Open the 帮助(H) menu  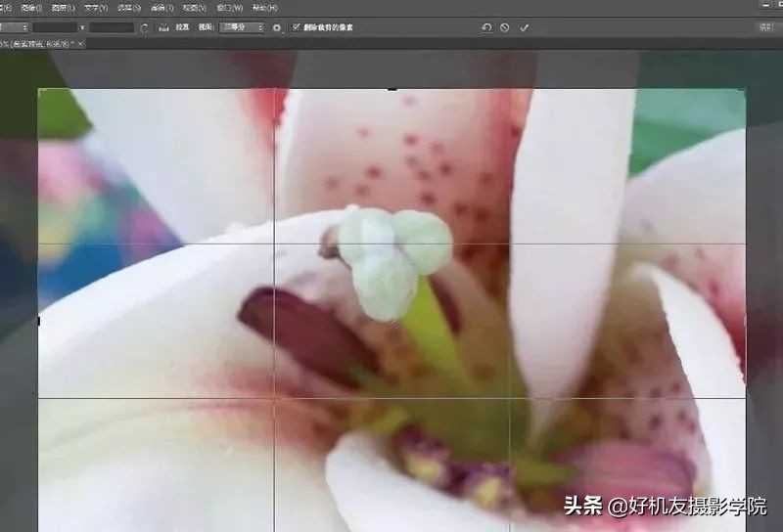264,8
